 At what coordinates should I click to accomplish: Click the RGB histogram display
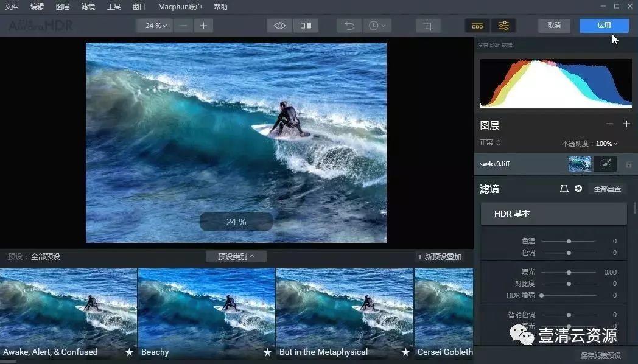tap(555, 83)
